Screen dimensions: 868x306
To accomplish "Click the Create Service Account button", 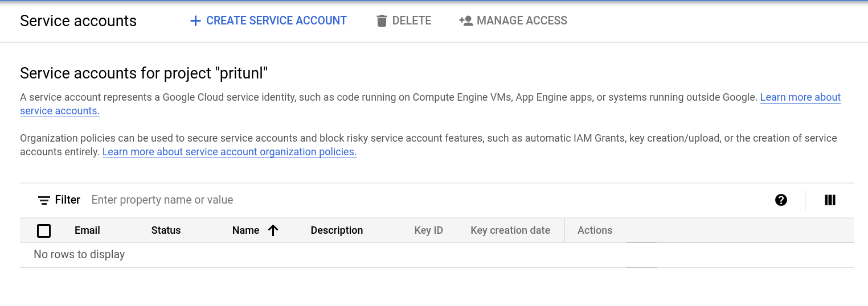I will point(276,21).
